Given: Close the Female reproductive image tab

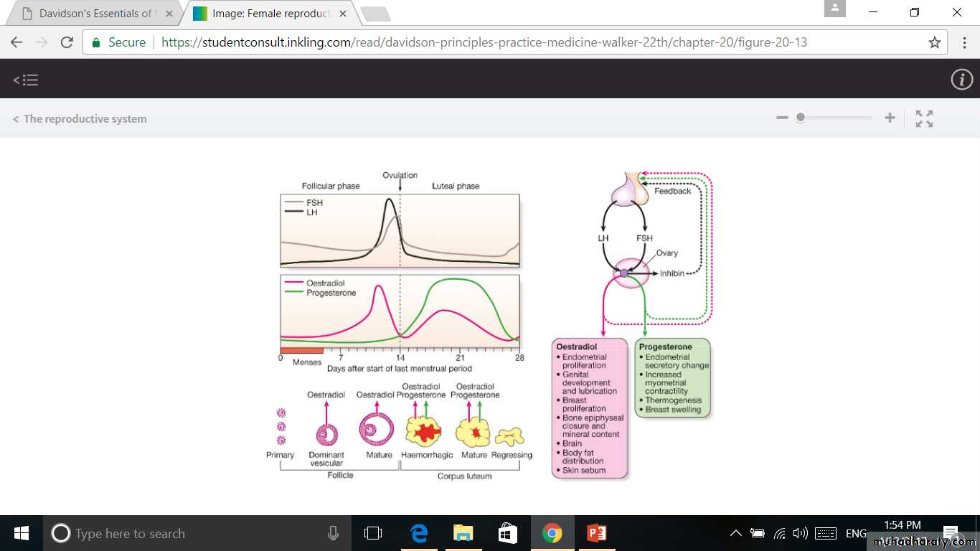Looking at the screenshot, I should point(343,14).
